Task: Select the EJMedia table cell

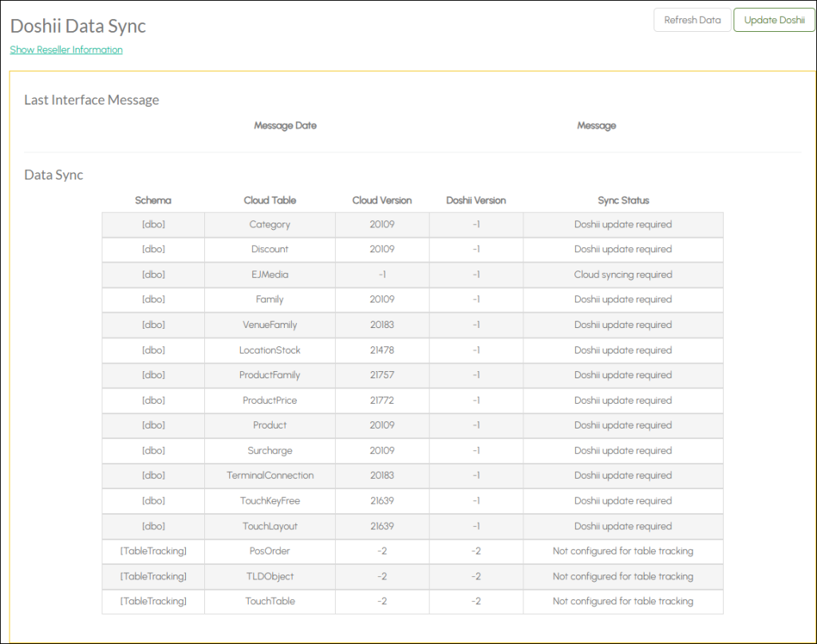Action: coord(270,275)
